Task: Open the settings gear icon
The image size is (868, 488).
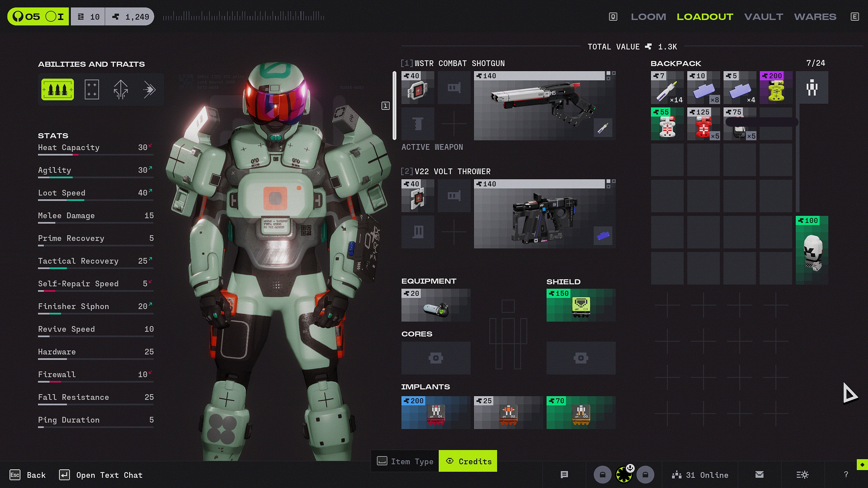Action: click(x=802, y=475)
